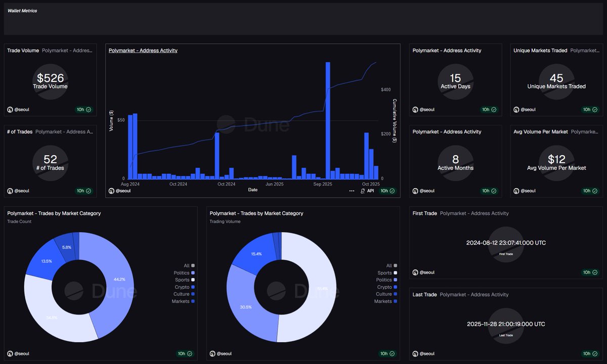Click the @seoul avatar in the Active Months card
607x364 pixels.
tap(415, 191)
